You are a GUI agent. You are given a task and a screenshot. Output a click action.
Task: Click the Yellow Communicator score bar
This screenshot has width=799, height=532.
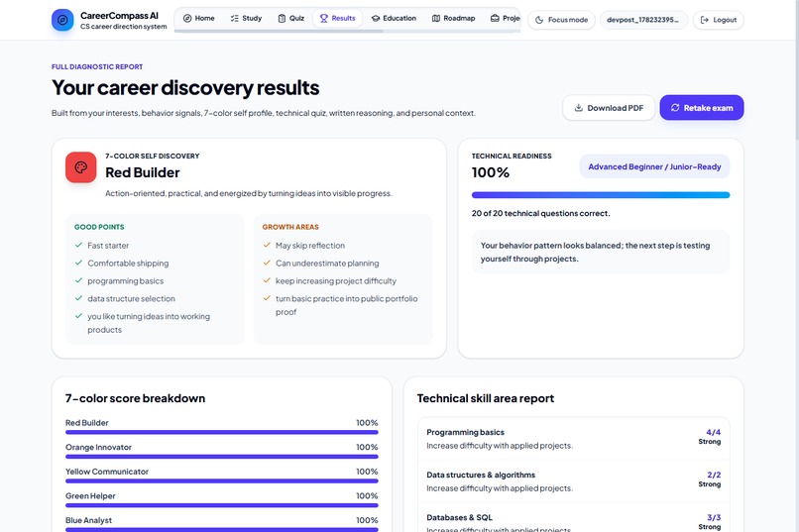click(222, 481)
